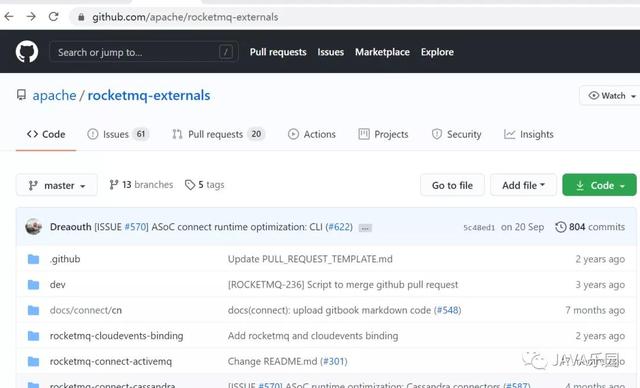Click the Search or jump to field
This screenshot has height=388, width=640.
(x=144, y=52)
